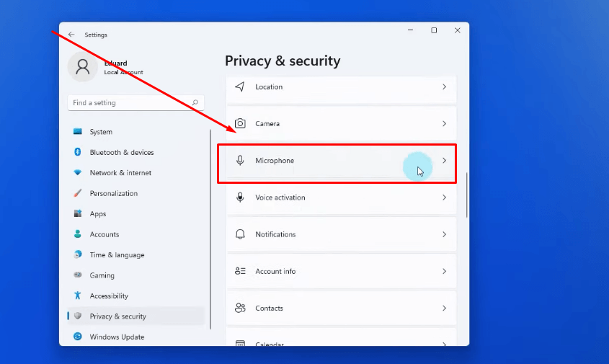Open Account info row chevron
The image size is (609, 364).
[x=445, y=271]
